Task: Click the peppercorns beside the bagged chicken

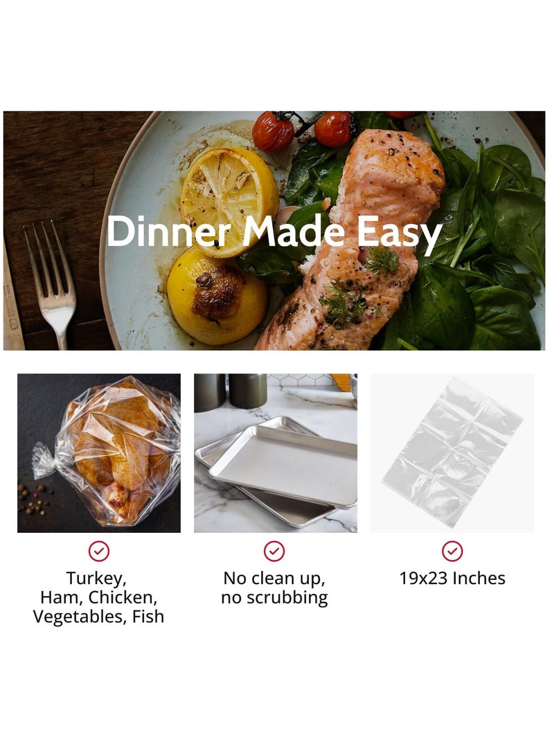Action: pyautogui.click(x=35, y=498)
